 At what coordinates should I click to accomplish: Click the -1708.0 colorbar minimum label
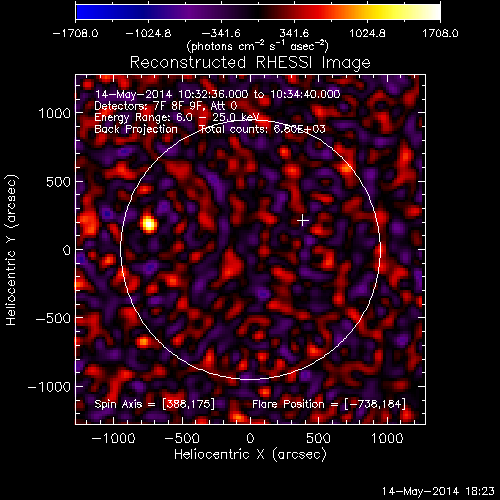pyautogui.click(x=75, y=33)
